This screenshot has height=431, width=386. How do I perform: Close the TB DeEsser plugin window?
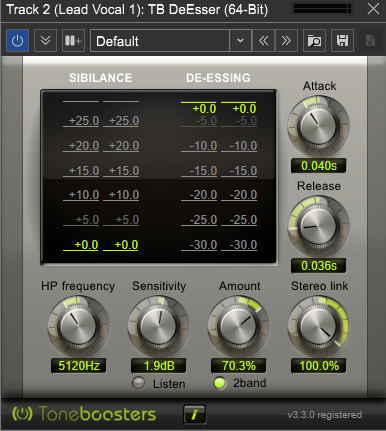373,9
